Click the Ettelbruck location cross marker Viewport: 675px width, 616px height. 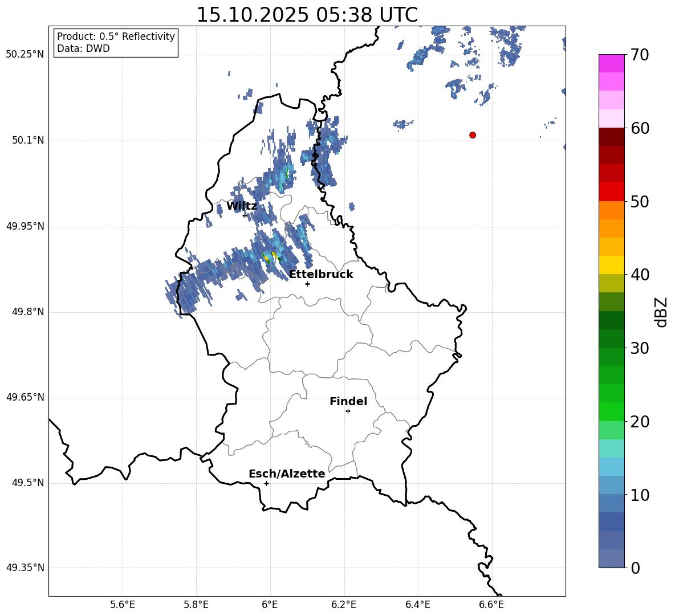point(307,284)
